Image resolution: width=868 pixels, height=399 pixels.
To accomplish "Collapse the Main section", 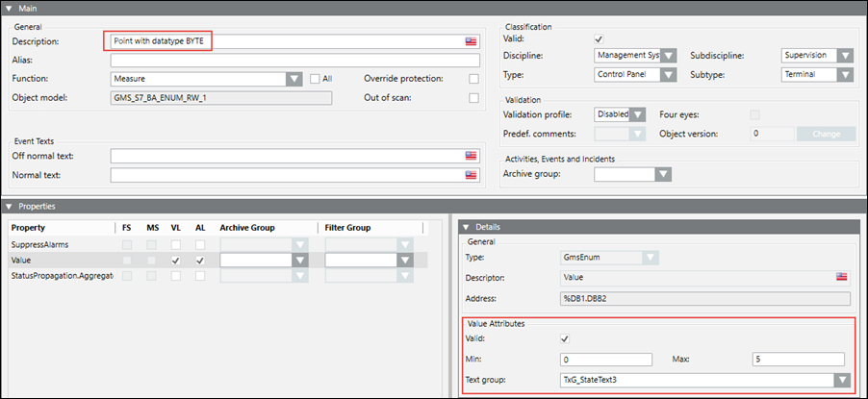I will tap(9, 8).
